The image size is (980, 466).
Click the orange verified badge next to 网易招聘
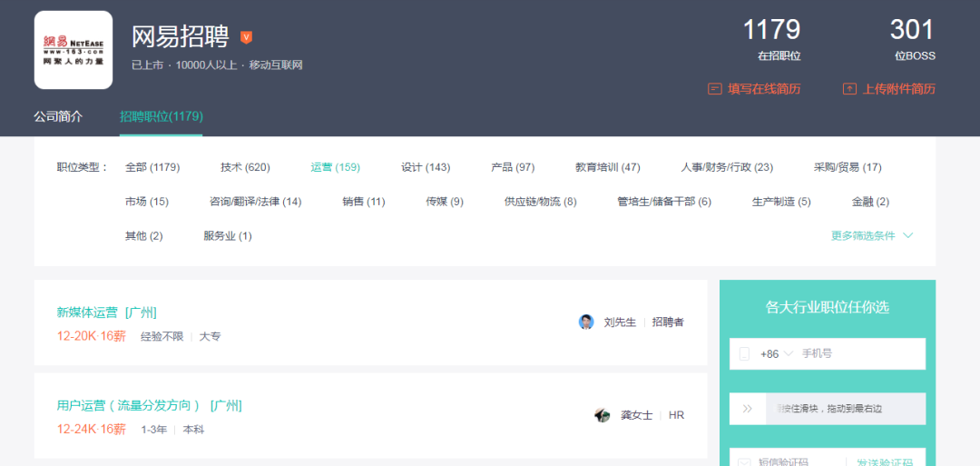tap(246, 37)
